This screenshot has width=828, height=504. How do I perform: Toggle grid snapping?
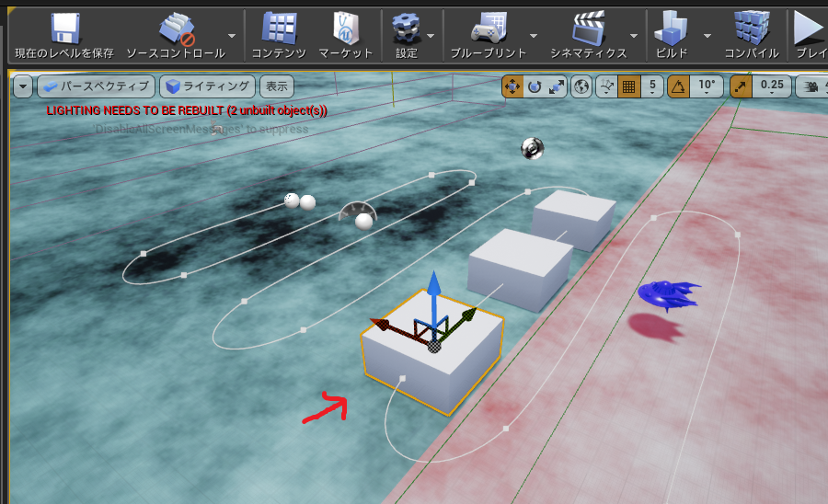click(x=629, y=86)
